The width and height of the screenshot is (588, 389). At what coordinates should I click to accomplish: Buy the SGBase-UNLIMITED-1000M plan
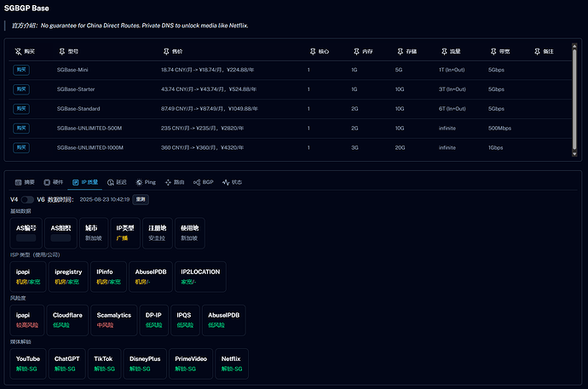(x=21, y=147)
